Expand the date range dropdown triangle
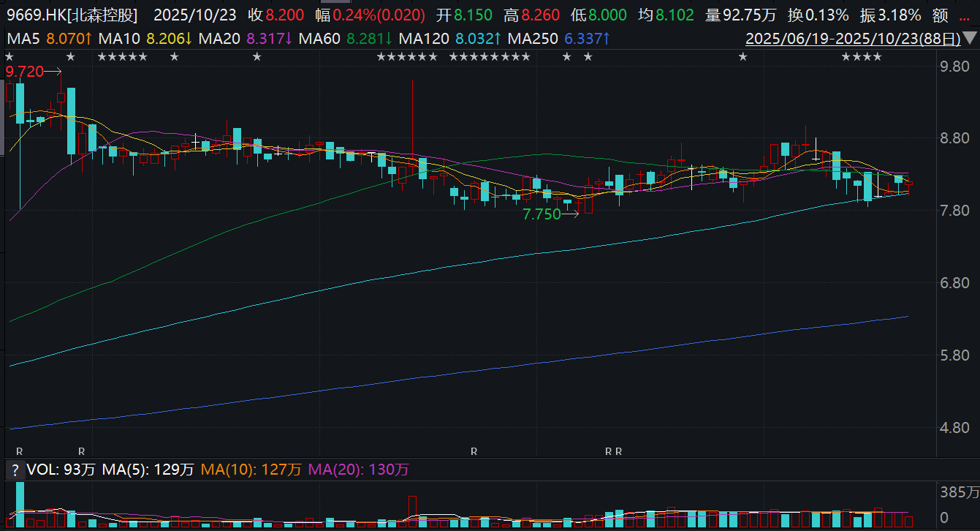Image resolution: width=980 pixels, height=531 pixels. coord(969,39)
